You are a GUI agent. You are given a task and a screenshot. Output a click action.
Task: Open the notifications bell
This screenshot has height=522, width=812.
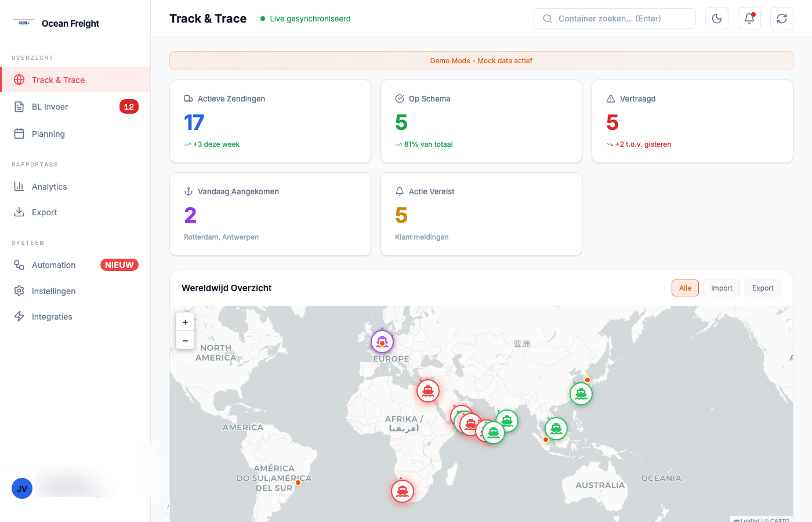pos(749,19)
